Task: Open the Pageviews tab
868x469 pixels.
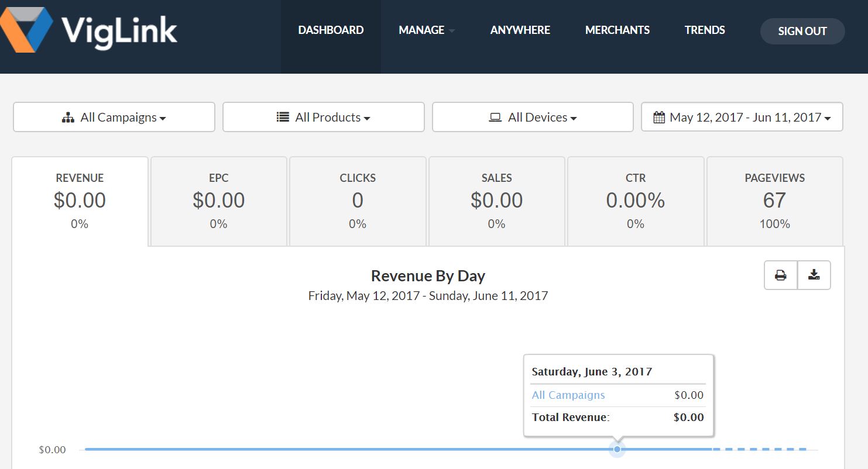Action: click(x=775, y=201)
